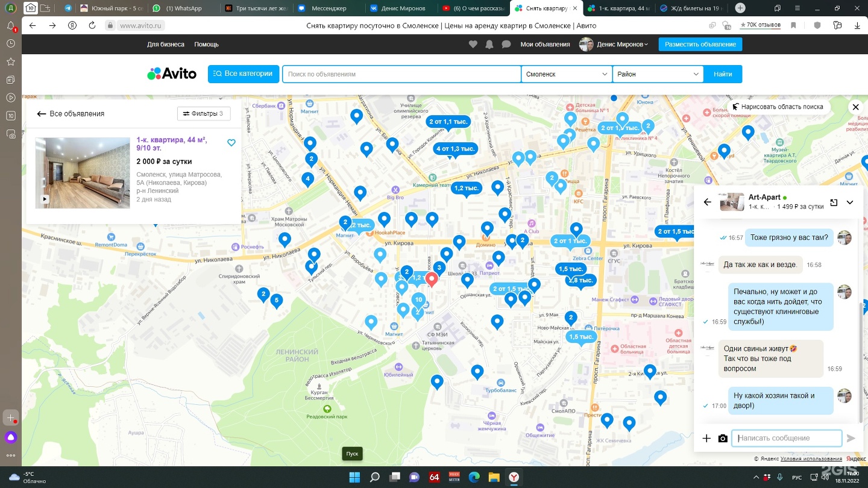Open Windows taskbar search icon
This screenshot has width=868, height=488.
tap(374, 477)
